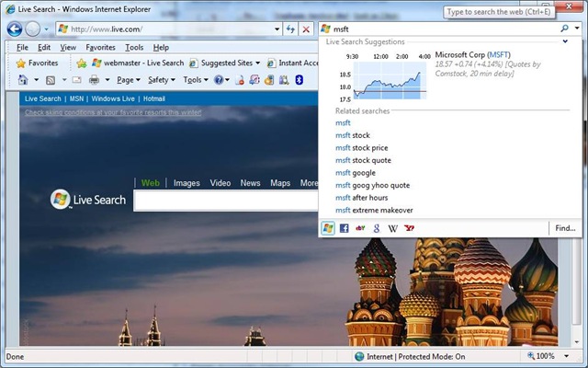Click the Bluetooth toolbar icon

pyautogui.click(x=299, y=80)
